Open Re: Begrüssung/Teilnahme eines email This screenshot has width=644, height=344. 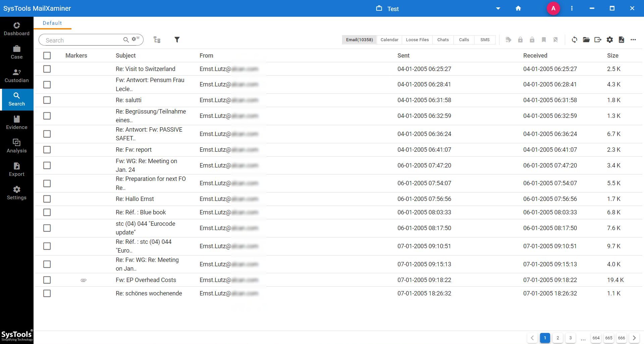coord(151,116)
